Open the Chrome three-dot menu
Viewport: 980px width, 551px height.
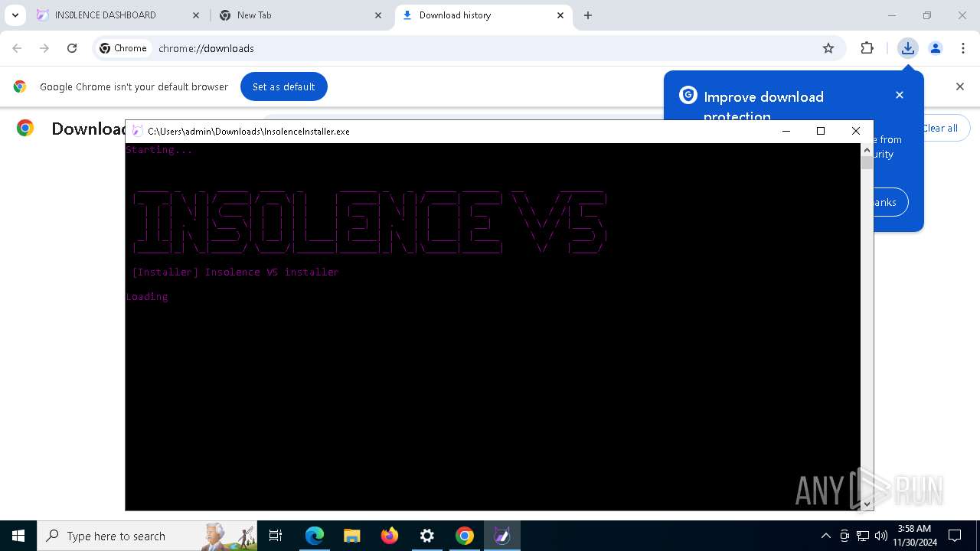(x=962, y=48)
